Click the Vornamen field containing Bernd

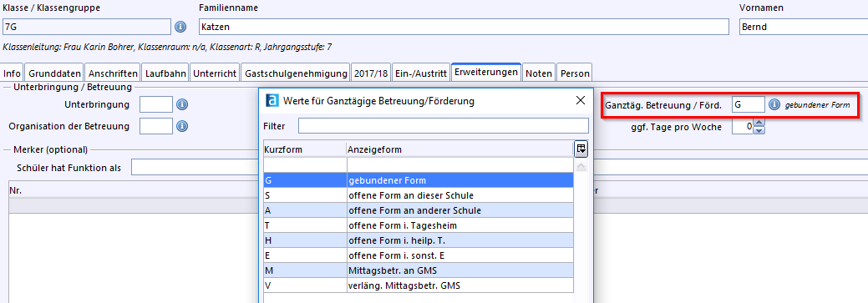coord(803,27)
